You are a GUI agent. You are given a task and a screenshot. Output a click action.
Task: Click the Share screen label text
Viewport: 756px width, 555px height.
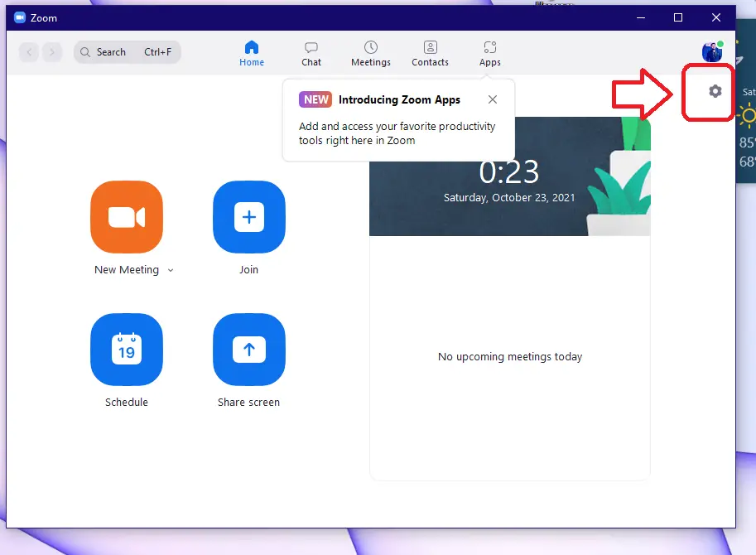point(248,402)
